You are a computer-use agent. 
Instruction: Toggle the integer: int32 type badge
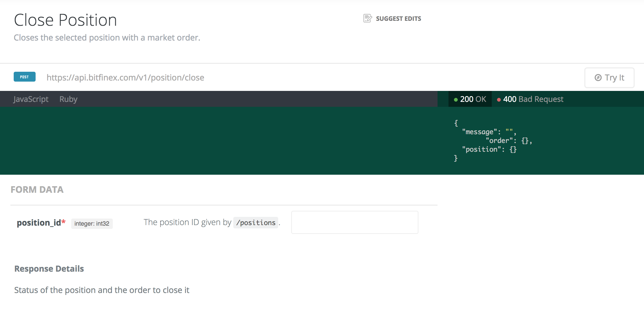[92, 223]
